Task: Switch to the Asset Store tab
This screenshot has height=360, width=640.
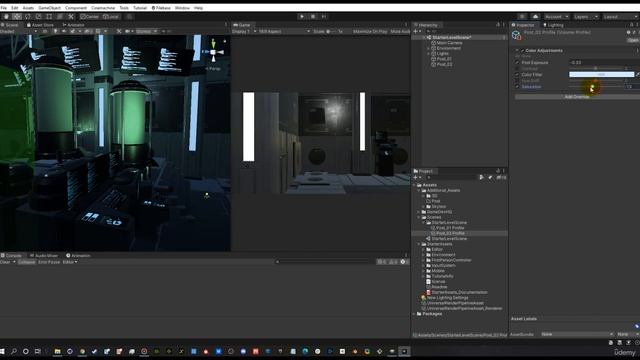Action: coord(40,25)
